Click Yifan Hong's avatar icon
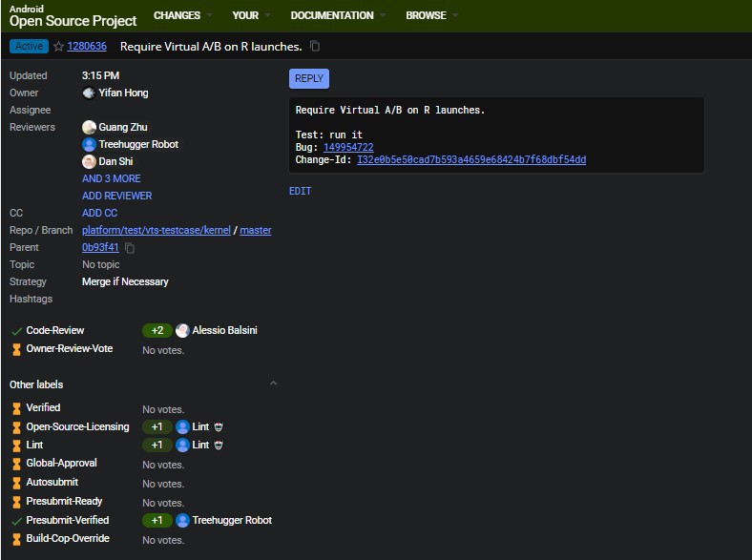This screenshot has height=560, width=752. tap(89, 93)
